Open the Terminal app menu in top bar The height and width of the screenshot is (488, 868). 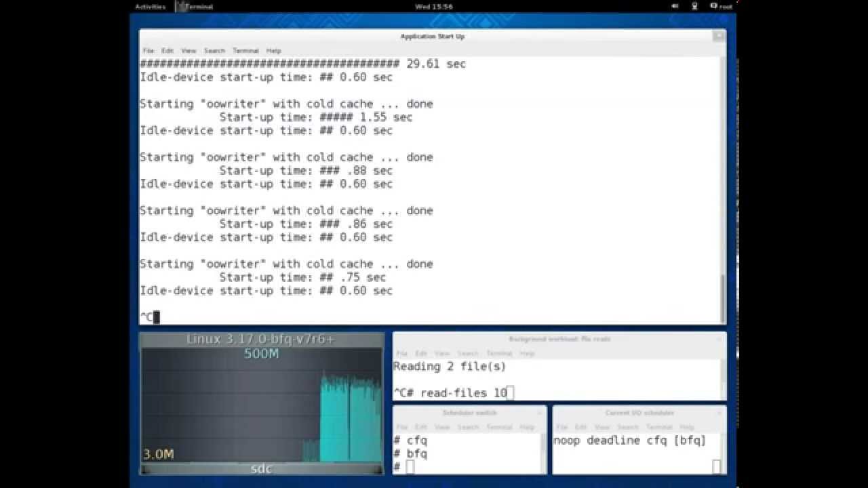(195, 7)
